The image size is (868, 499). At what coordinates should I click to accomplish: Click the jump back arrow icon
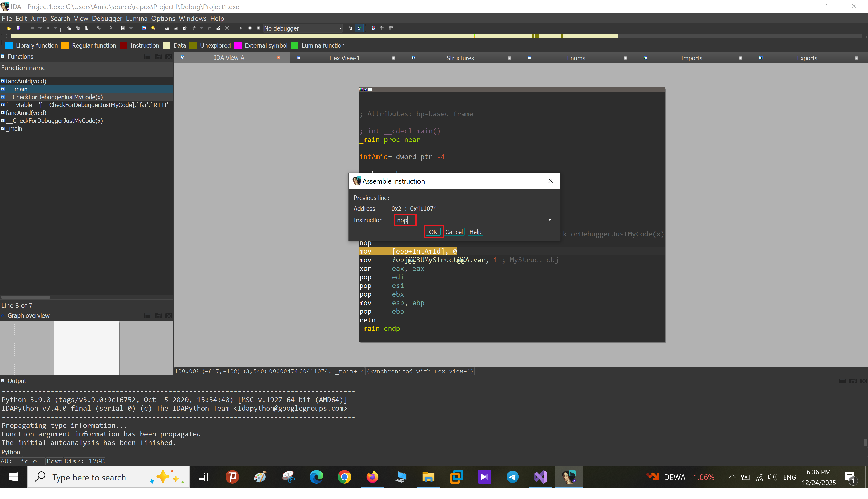pos(32,28)
